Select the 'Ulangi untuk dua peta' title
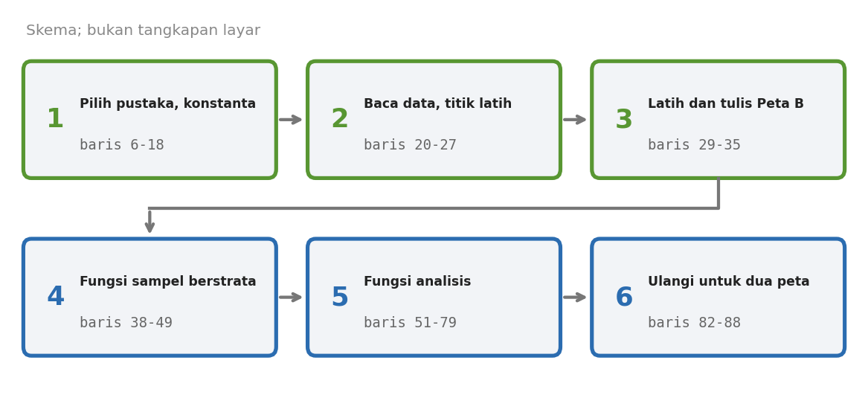 point(728,282)
